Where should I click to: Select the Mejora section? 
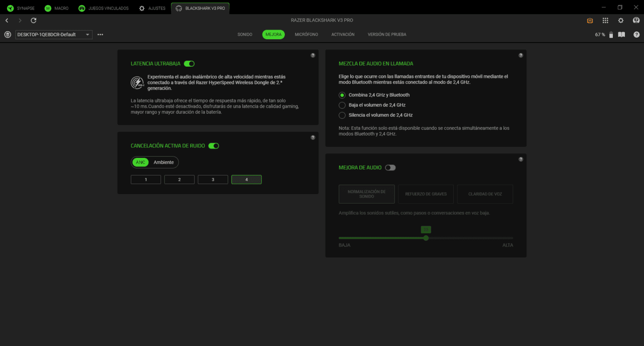click(273, 35)
